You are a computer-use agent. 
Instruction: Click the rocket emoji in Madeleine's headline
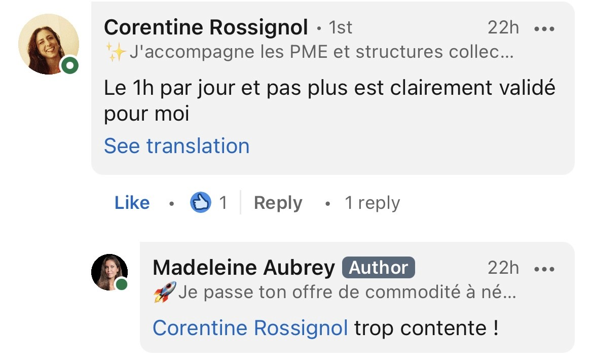pyautogui.click(x=165, y=292)
